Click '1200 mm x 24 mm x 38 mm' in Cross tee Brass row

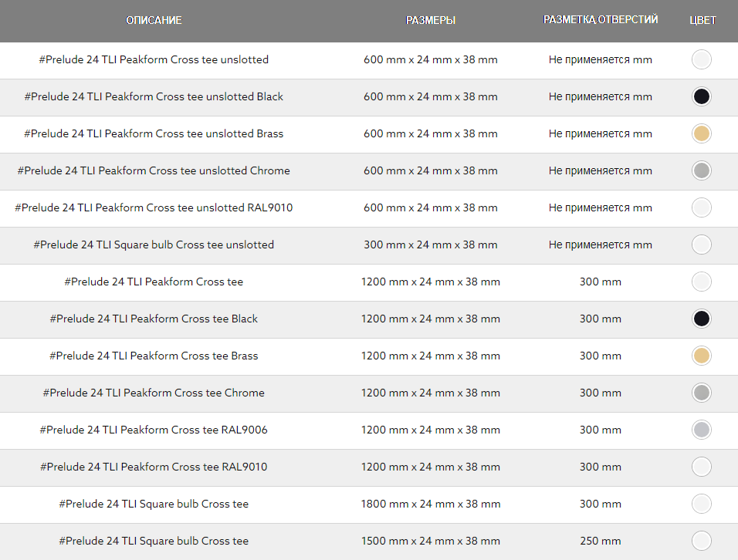(x=431, y=356)
